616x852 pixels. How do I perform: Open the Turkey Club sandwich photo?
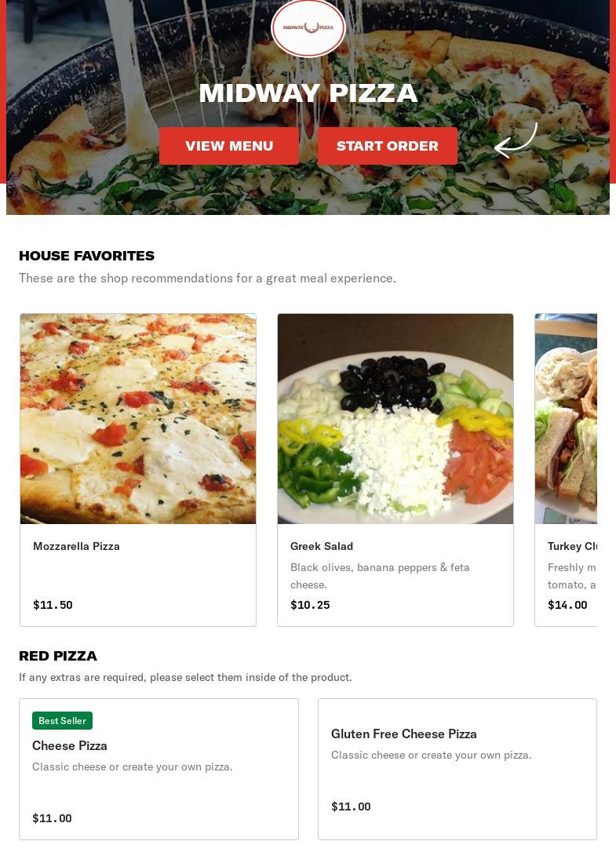pyautogui.click(x=566, y=418)
